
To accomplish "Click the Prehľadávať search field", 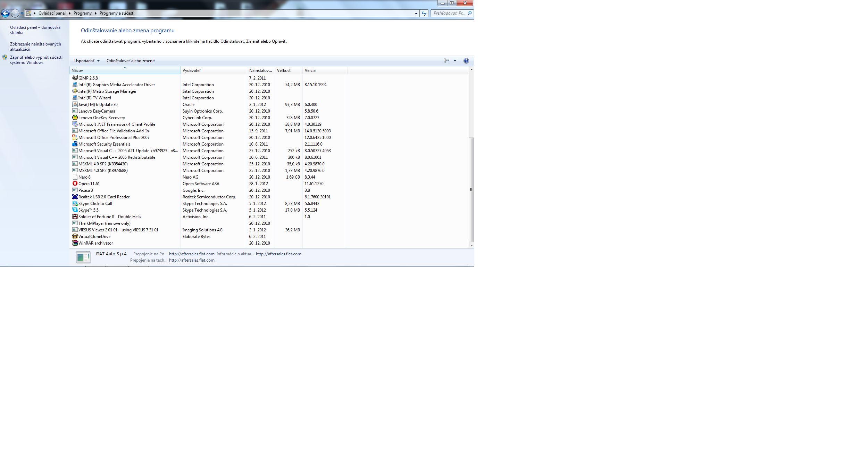I will [449, 13].
